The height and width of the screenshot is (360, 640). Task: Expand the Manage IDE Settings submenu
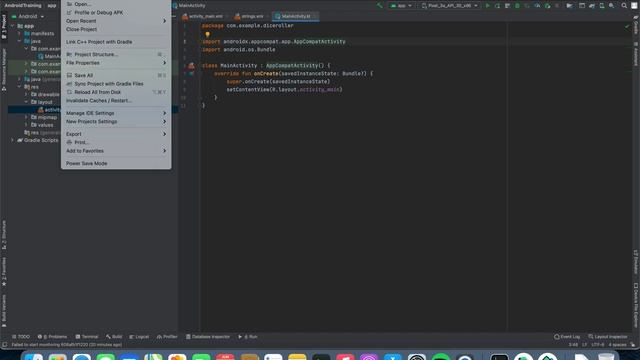tap(116, 113)
